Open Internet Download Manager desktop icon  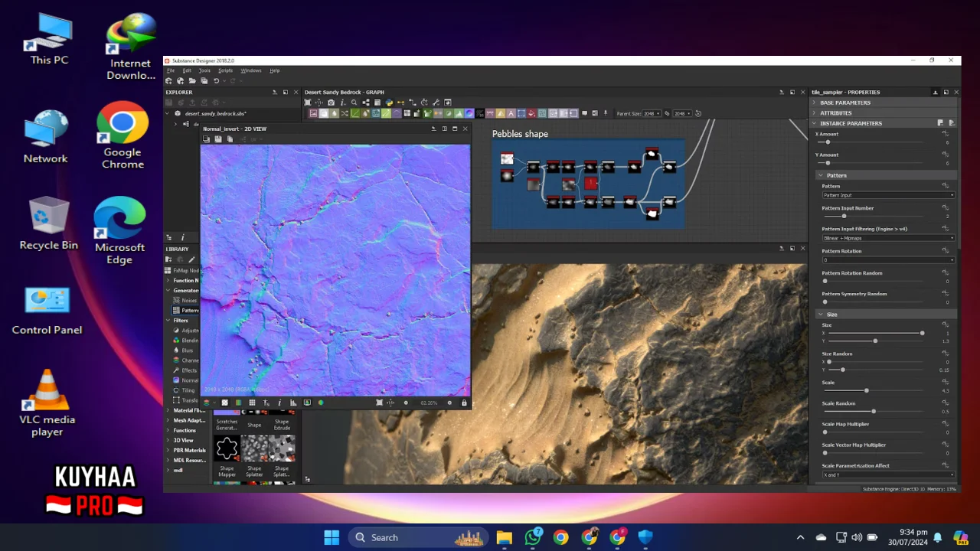coord(131,46)
